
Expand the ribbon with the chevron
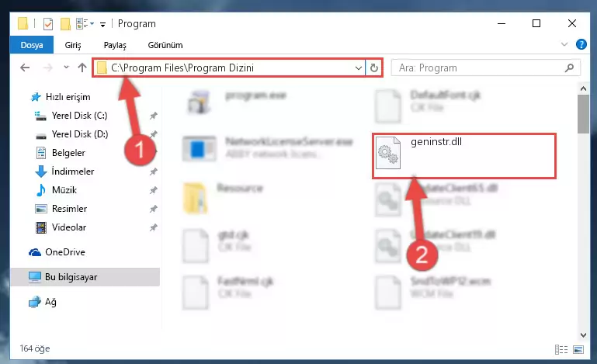click(x=564, y=44)
